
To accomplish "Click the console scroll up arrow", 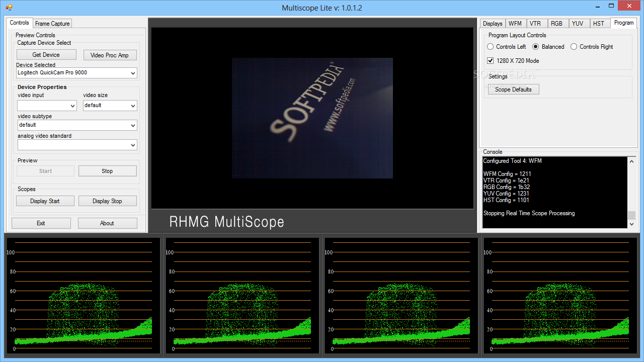I will click(x=632, y=161).
